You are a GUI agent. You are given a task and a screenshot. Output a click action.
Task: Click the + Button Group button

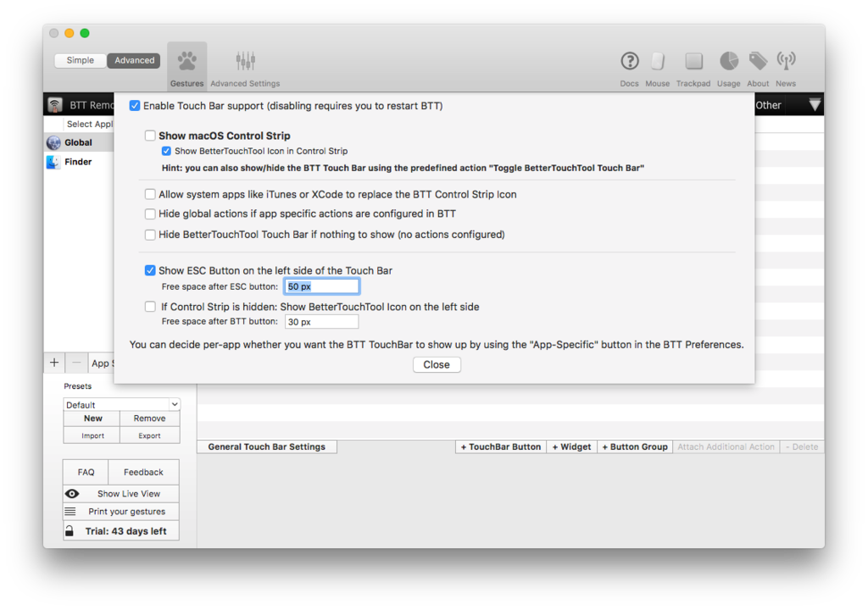click(635, 446)
